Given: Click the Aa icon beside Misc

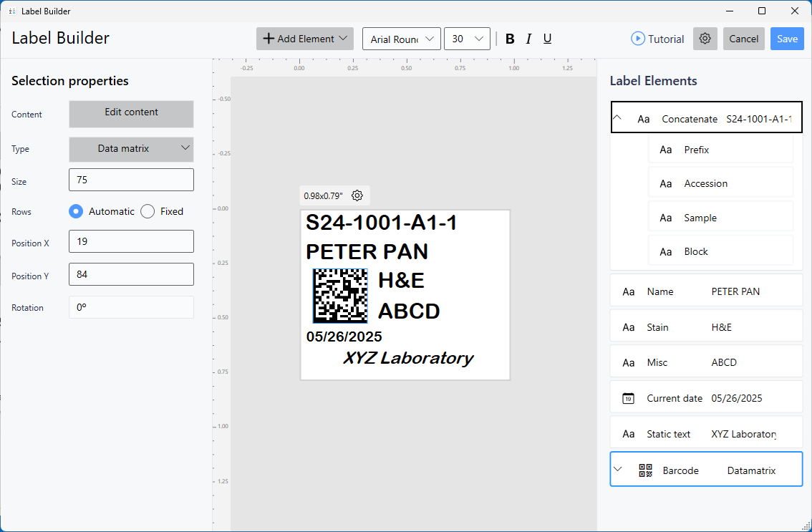Looking at the screenshot, I should click(629, 362).
